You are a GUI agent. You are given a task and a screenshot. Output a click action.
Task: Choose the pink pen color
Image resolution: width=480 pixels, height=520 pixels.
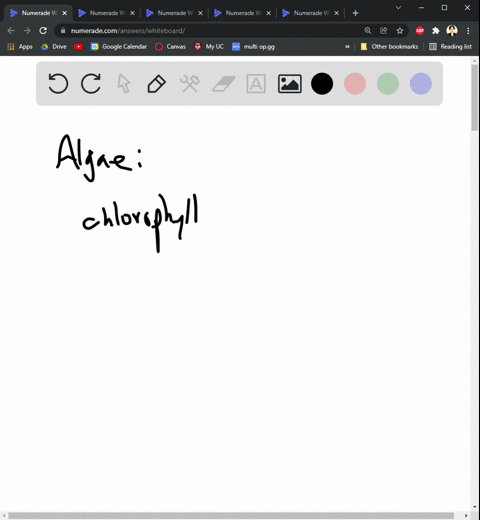point(355,84)
